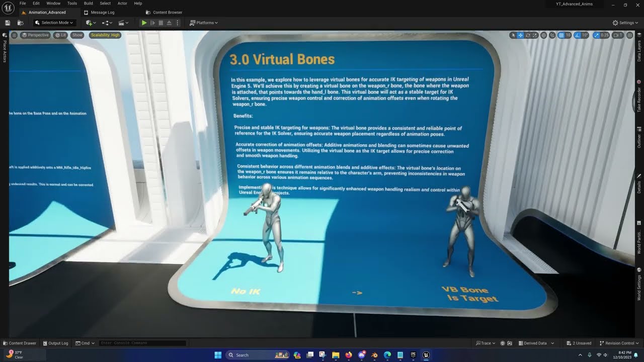This screenshot has width=644, height=362.
Task: Click the skip frame advance button
Action: pos(152,23)
